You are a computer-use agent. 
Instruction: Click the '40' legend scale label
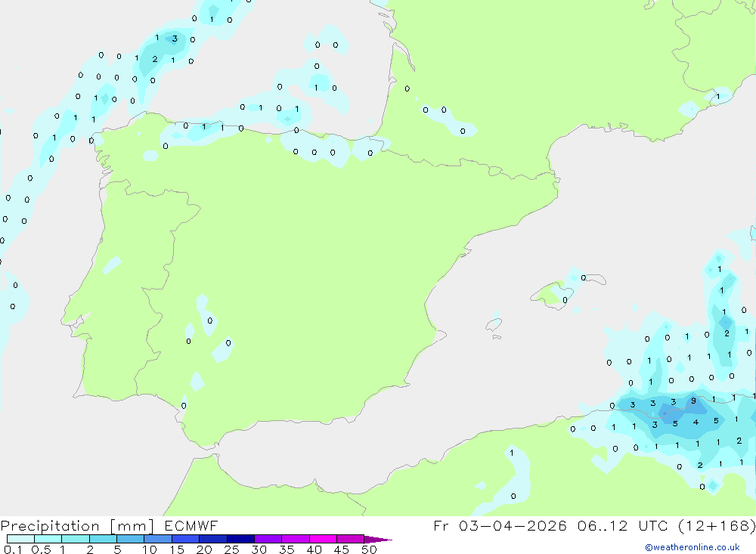point(314,549)
